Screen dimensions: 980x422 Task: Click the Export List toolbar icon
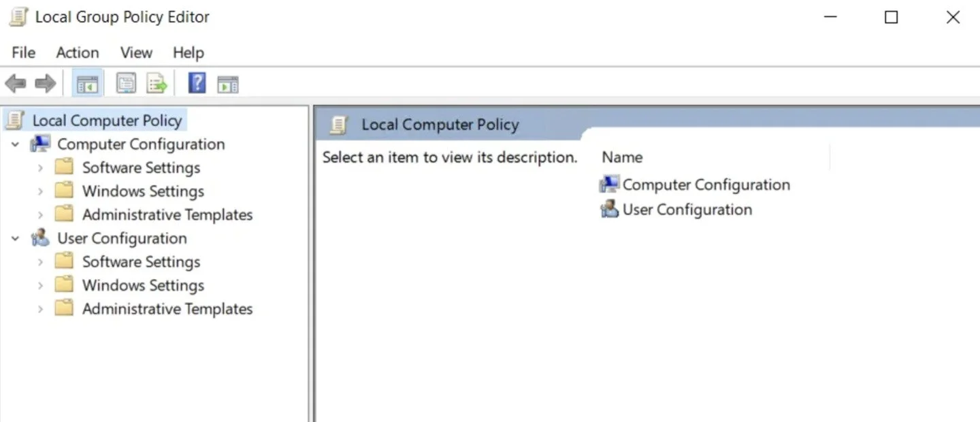(157, 84)
